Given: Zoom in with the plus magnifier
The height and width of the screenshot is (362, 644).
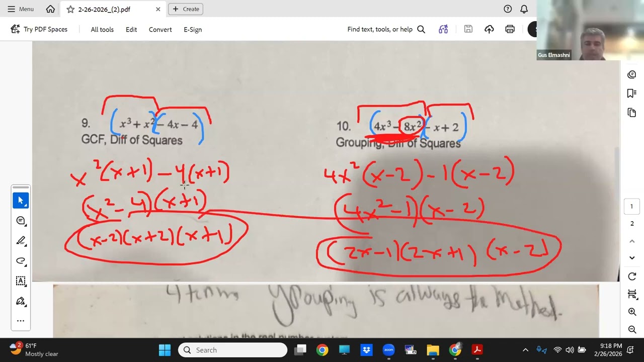Looking at the screenshot, I should coord(632,312).
